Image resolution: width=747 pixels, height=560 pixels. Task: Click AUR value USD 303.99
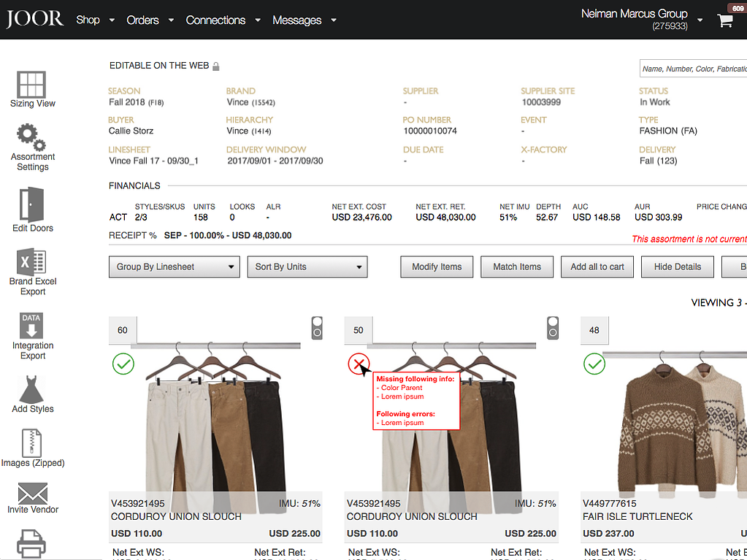point(659,217)
